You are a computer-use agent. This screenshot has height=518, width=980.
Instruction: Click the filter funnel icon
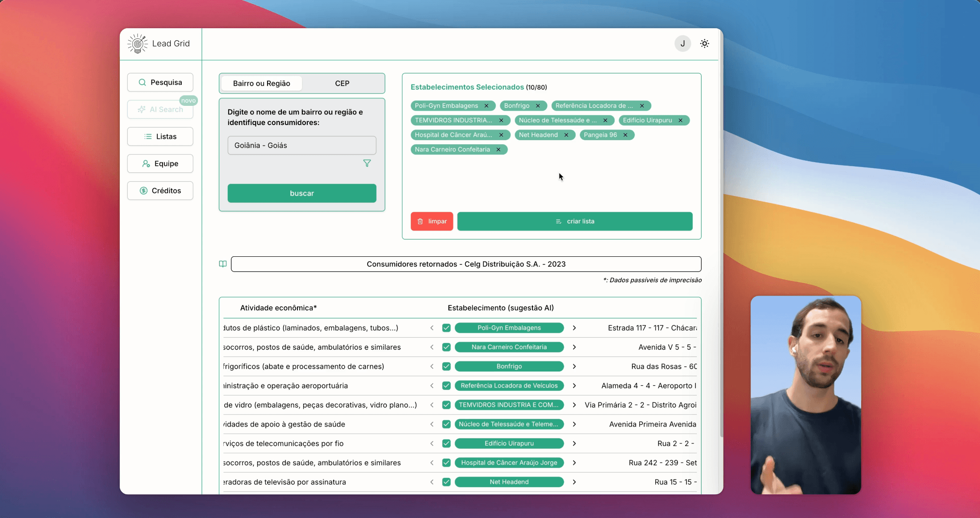coord(367,163)
